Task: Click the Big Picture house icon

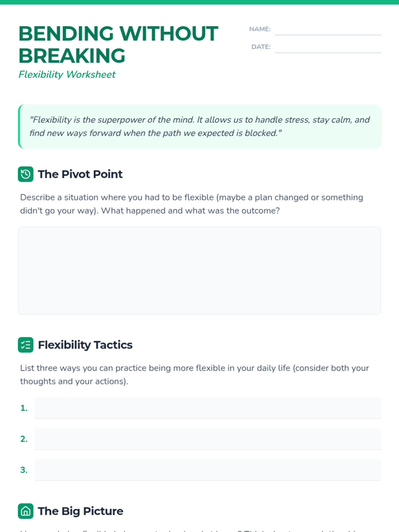Action: pyautogui.click(x=26, y=511)
